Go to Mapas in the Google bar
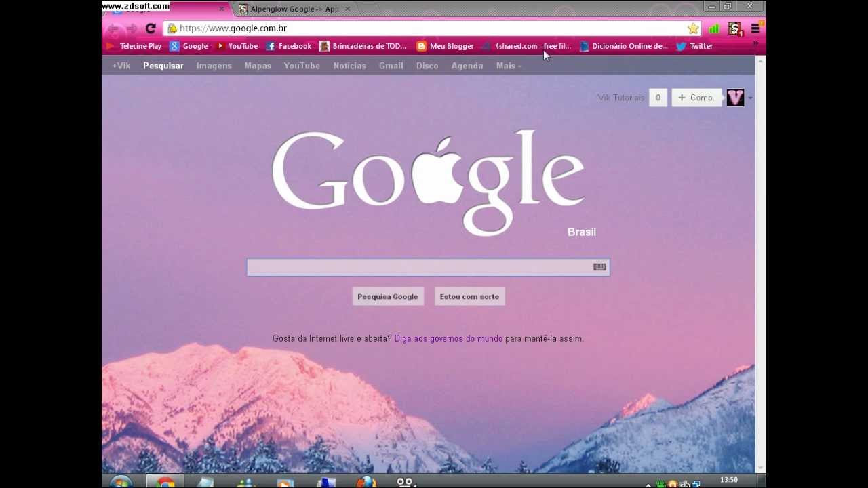The width and height of the screenshot is (868, 488). pos(258,66)
